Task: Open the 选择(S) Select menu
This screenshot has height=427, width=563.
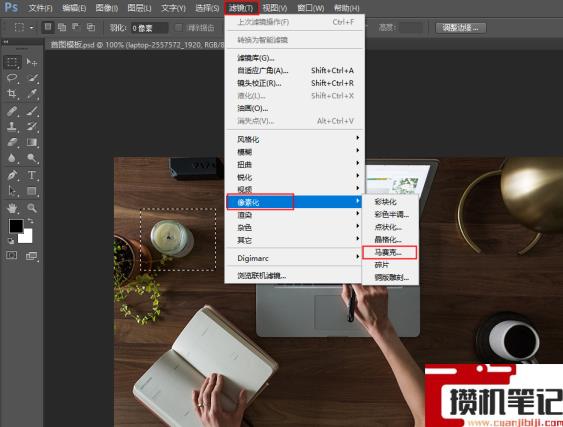Action: coord(207,8)
